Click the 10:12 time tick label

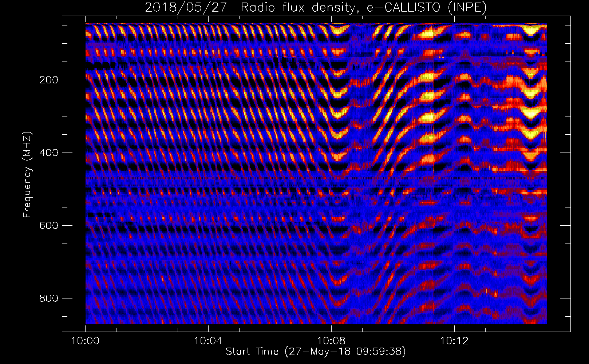pyautogui.click(x=454, y=341)
